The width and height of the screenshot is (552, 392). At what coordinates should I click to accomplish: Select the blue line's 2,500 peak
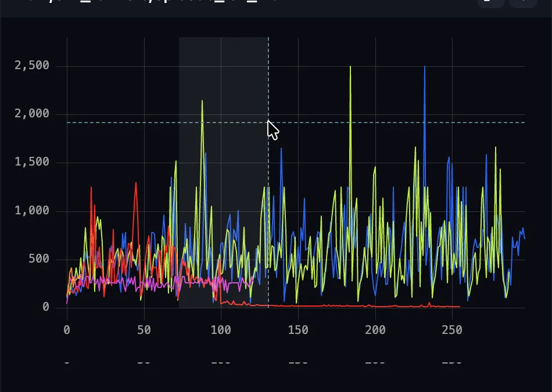[x=425, y=67]
